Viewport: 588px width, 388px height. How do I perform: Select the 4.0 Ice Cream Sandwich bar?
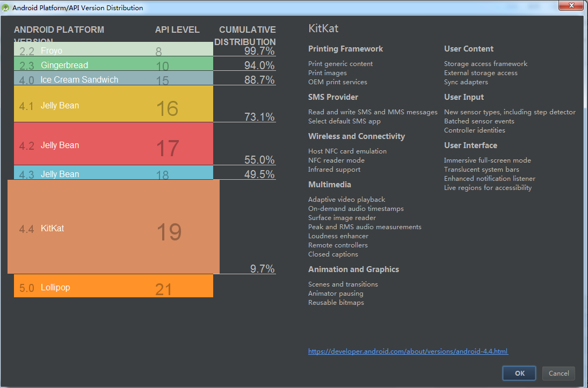coord(113,78)
